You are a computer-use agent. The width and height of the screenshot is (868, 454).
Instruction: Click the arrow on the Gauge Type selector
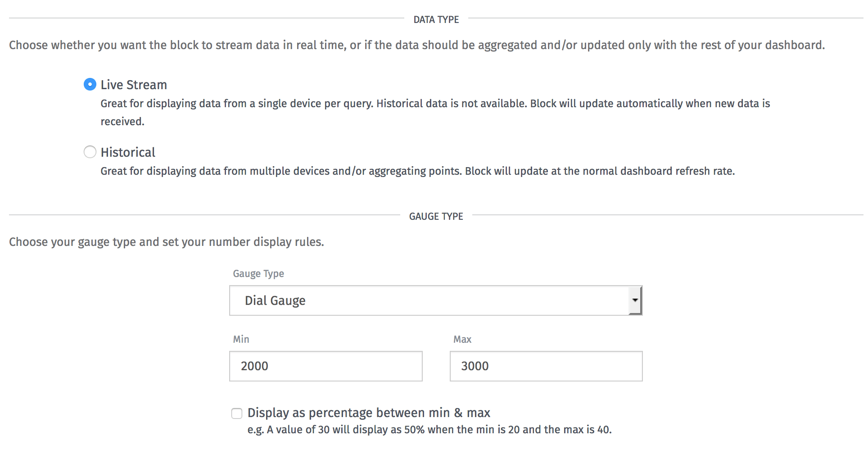point(635,300)
